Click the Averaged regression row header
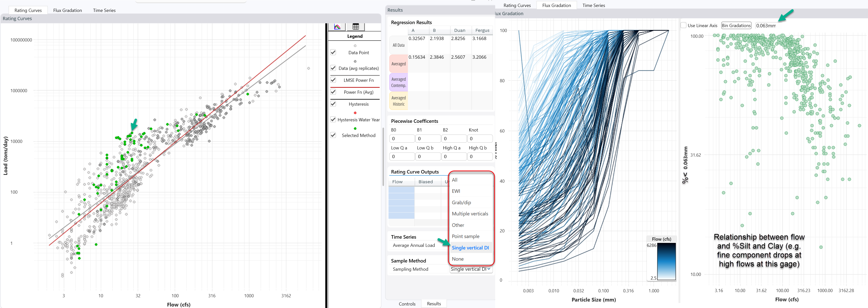The height and width of the screenshot is (308, 868). point(398,64)
